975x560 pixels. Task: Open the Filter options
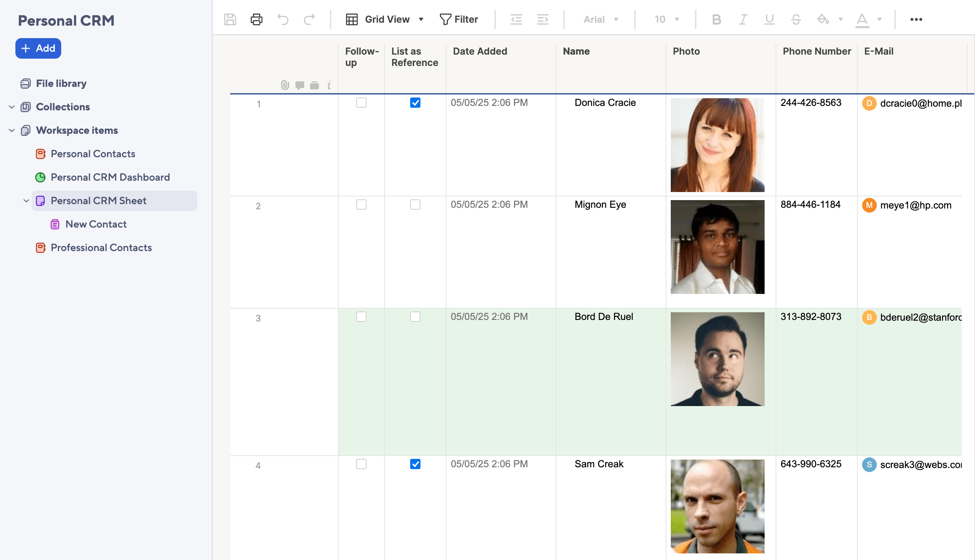459,19
